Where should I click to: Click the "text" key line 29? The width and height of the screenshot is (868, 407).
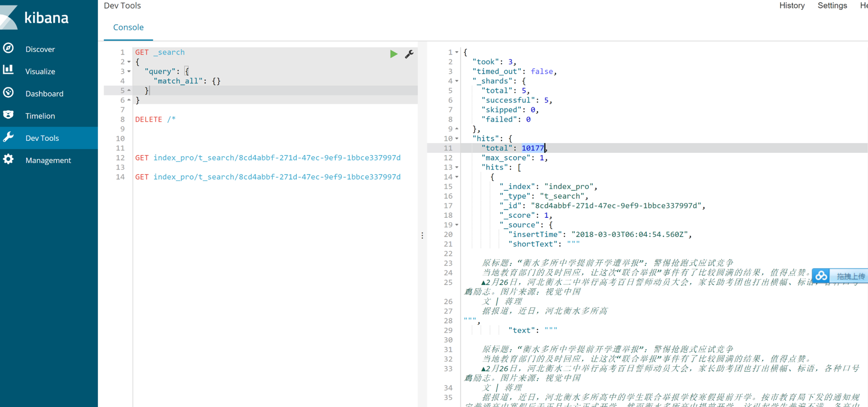click(533, 331)
